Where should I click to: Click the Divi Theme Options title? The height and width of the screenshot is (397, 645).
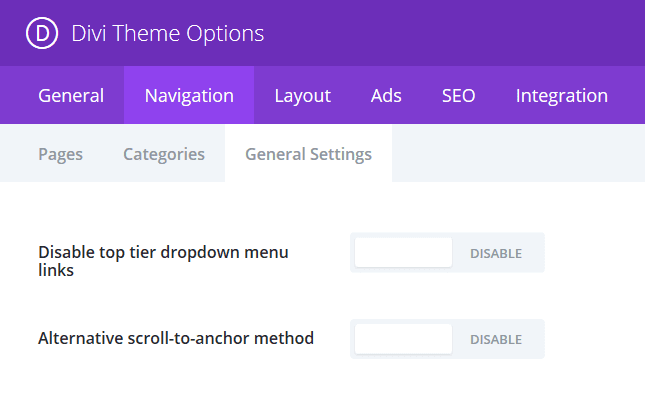tap(167, 33)
